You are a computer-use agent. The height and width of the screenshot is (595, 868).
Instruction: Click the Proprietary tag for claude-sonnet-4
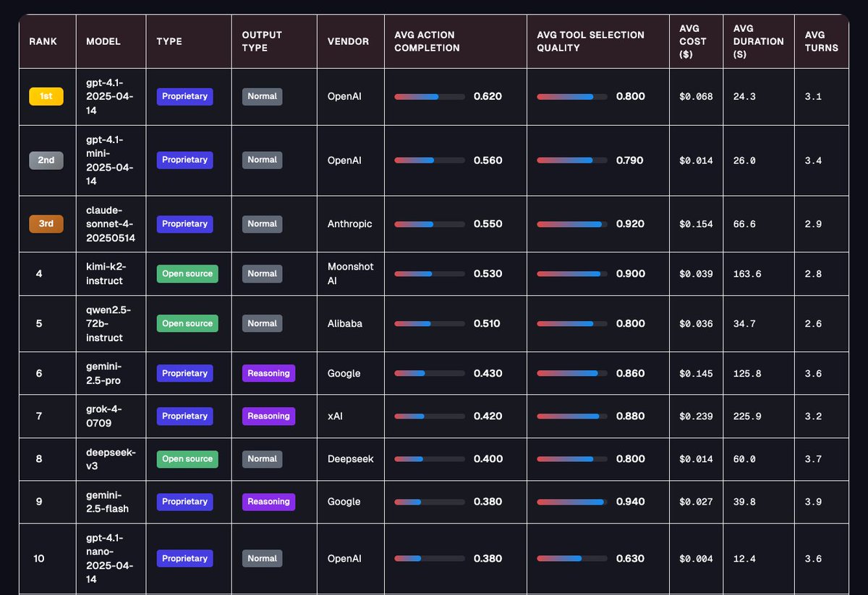(x=184, y=224)
